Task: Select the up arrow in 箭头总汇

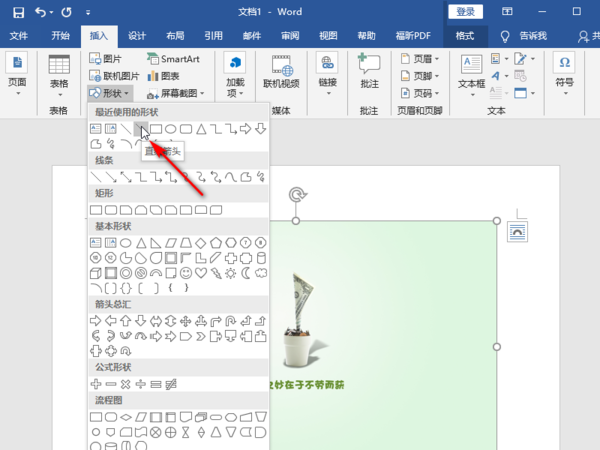Action: pyautogui.click(x=126, y=321)
